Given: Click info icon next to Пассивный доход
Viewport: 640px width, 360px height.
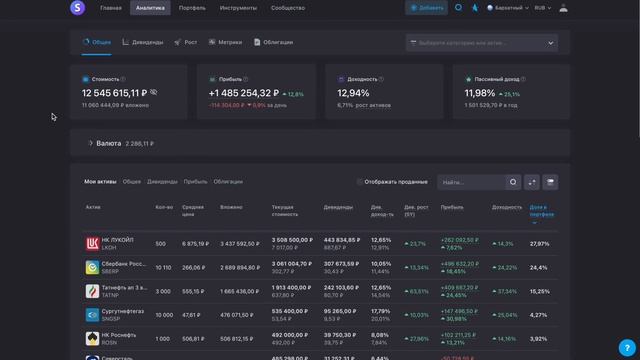Looking at the screenshot, I should 523,79.
